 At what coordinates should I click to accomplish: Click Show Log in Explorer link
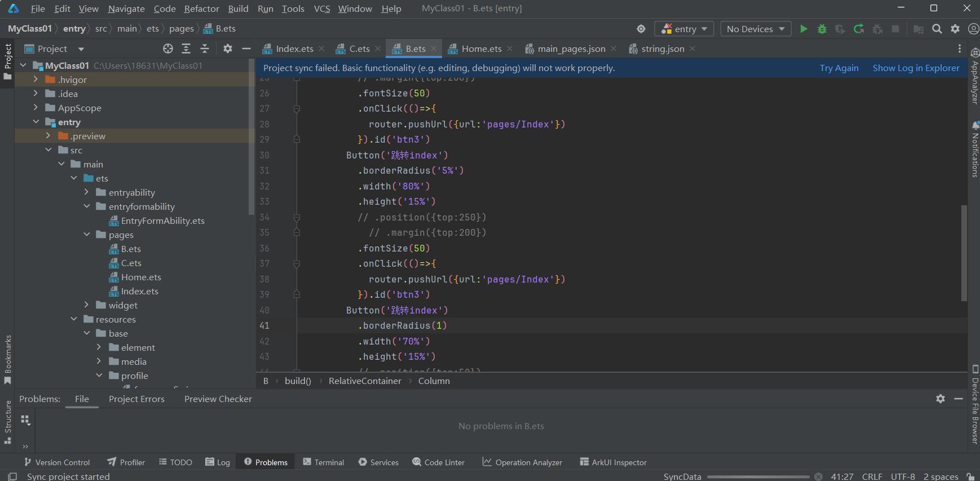916,68
